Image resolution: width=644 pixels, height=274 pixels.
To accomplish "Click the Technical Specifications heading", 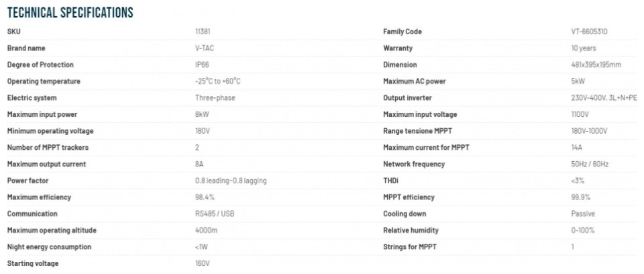I will [x=70, y=12].
